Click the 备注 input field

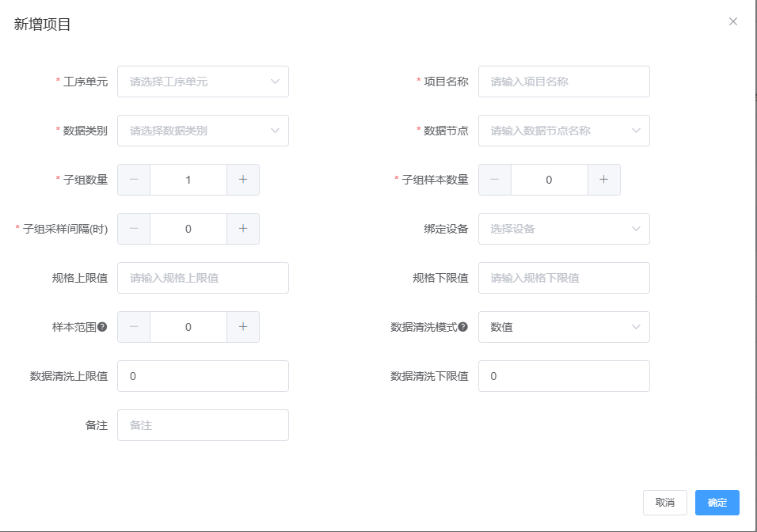(x=203, y=425)
